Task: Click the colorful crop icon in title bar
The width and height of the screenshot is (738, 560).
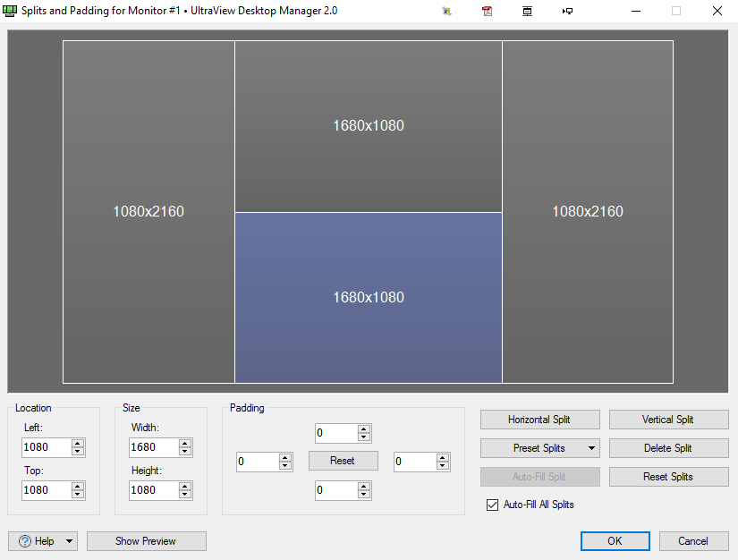Action: click(x=446, y=11)
